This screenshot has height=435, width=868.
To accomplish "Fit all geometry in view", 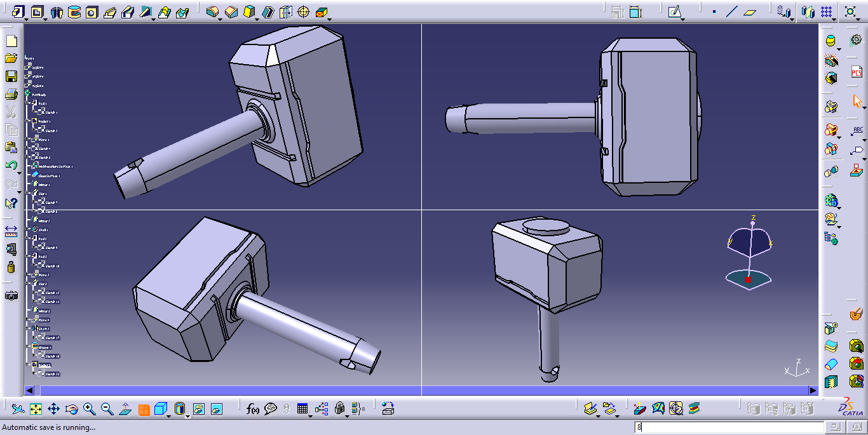I will pyautogui.click(x=36, y=409).
